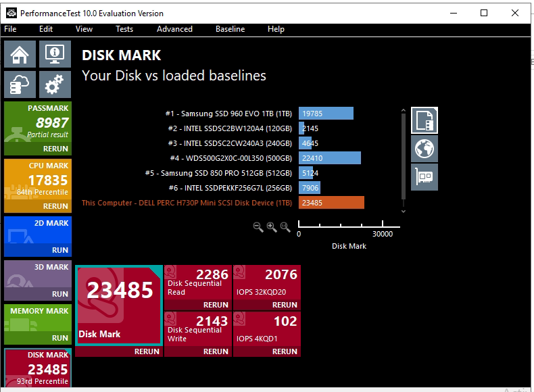
Task: Click the PerformanceTest title bar app icon
Action: (11, 13)
